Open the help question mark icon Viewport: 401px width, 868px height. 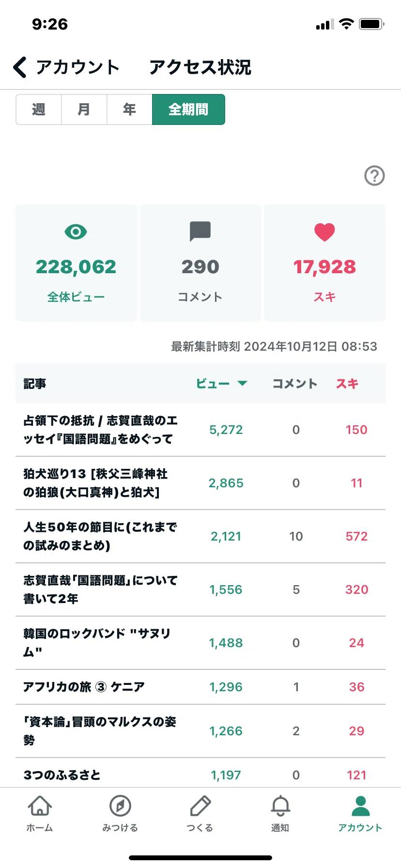pos(374,176)
